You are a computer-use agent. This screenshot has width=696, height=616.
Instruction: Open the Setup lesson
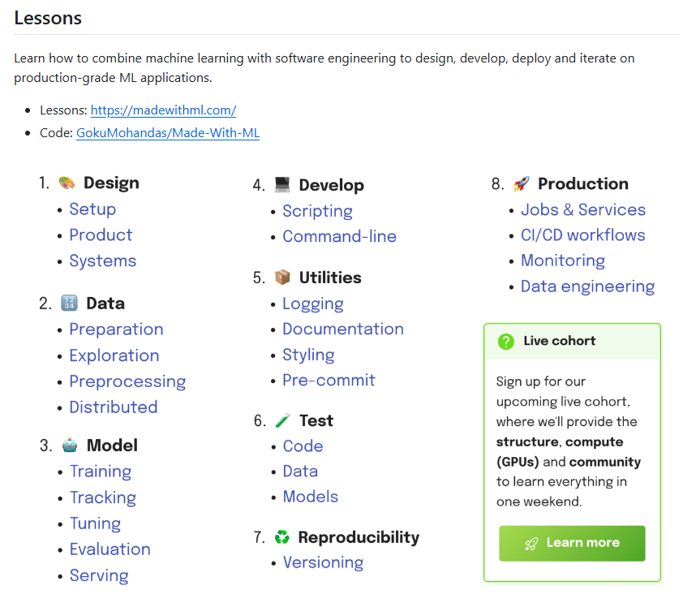click(92, 209)
